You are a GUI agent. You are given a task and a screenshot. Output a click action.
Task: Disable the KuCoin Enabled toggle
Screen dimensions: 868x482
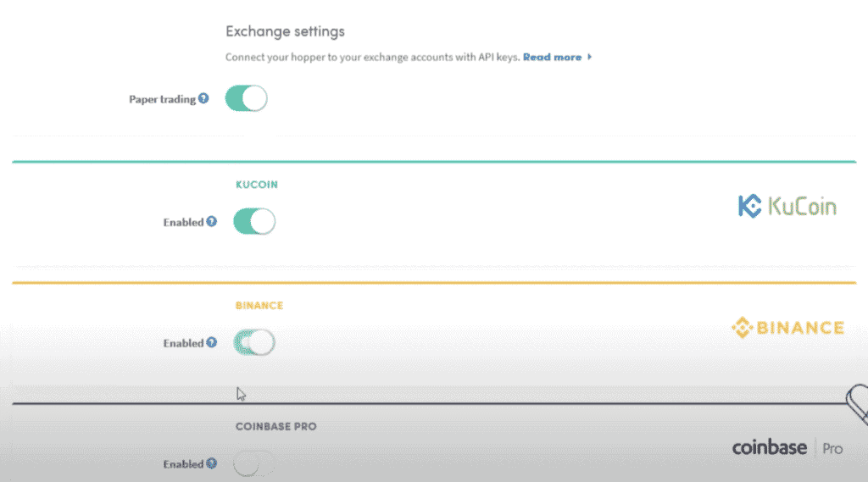tap(254, 221)
